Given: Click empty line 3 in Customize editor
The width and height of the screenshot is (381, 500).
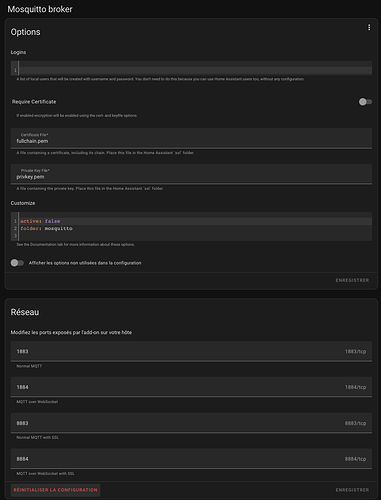Looking at the screenshot, I should click(x=195, y=236).
